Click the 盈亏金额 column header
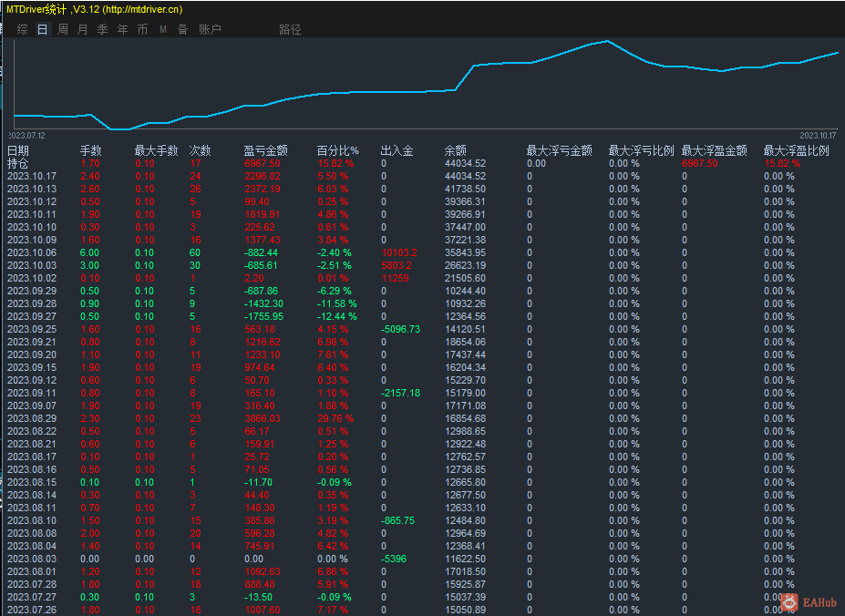 pos(265,150)
